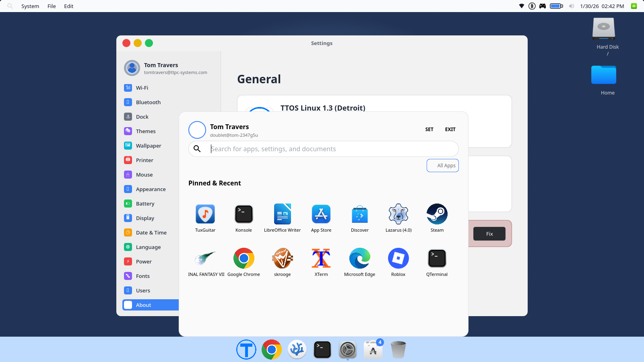
Task: Launch skrooge finance app
Action: 282,263
